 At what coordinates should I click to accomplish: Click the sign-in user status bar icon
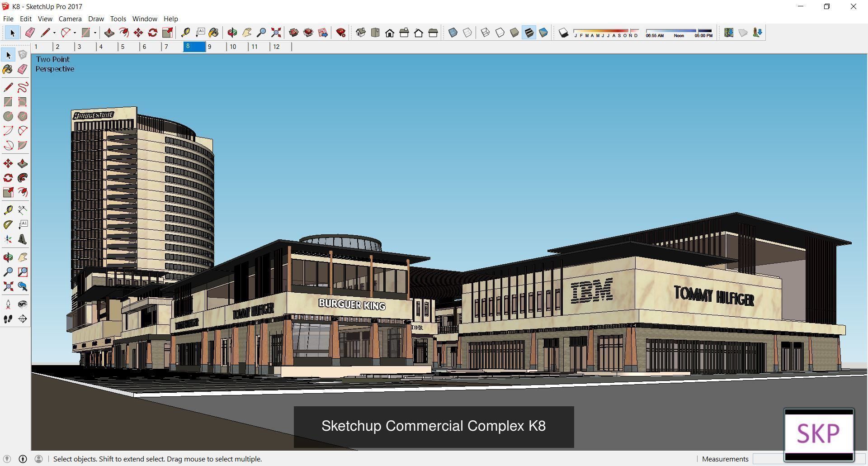pyautogui.click(x=39, y=459)
